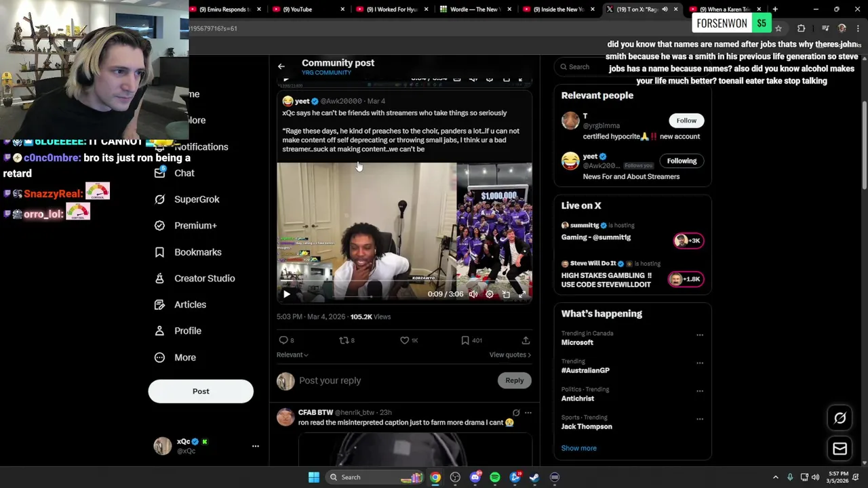868x488 pixels.
Task: Expand the video to fullscreen
Action: point(522,294)
